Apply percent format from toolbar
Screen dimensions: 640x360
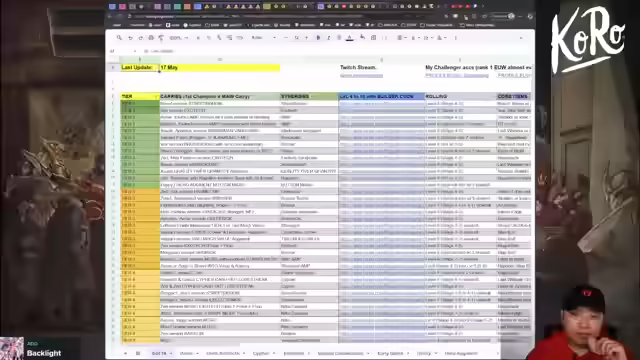point(209,38)
